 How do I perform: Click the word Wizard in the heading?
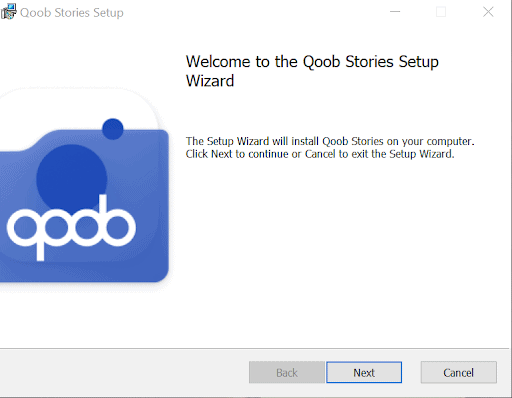coord(210,81)
